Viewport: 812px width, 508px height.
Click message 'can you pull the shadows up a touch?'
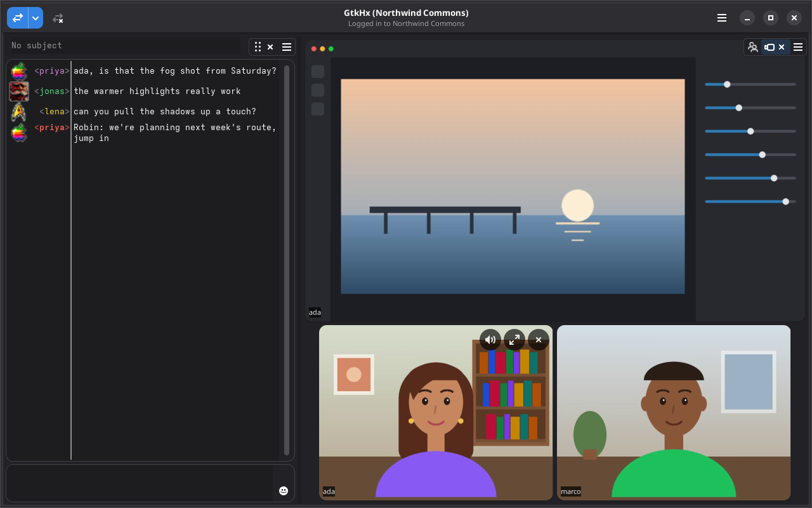[x=165, y=112]
